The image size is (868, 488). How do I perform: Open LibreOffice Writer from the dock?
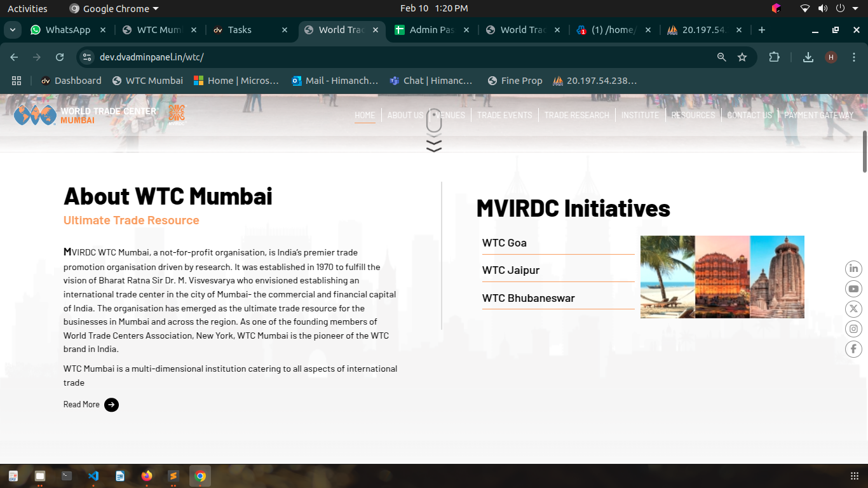(120, 475)
